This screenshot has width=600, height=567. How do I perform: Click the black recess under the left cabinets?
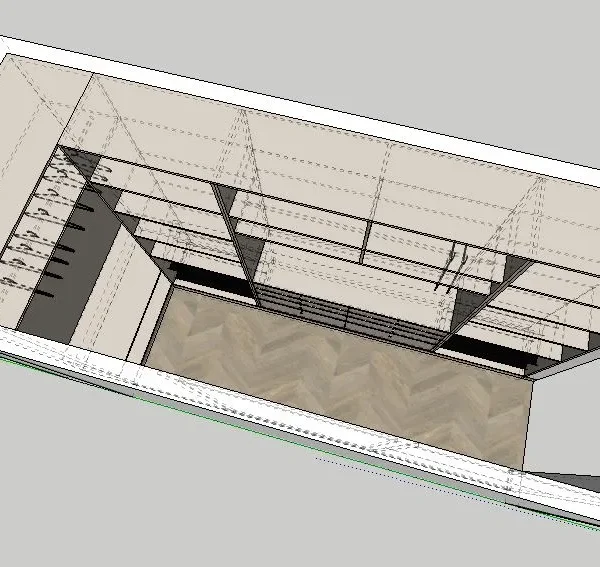coord(210,279)
